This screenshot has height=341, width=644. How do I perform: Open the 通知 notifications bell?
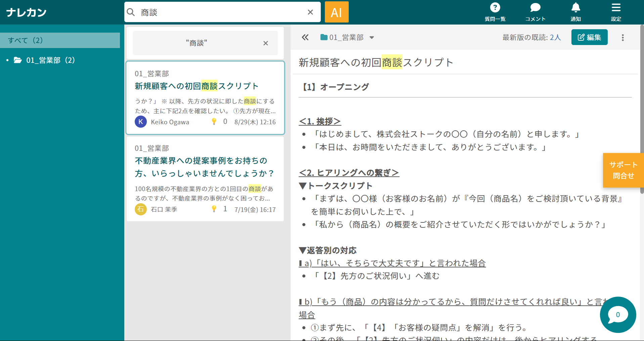(576, 12)
